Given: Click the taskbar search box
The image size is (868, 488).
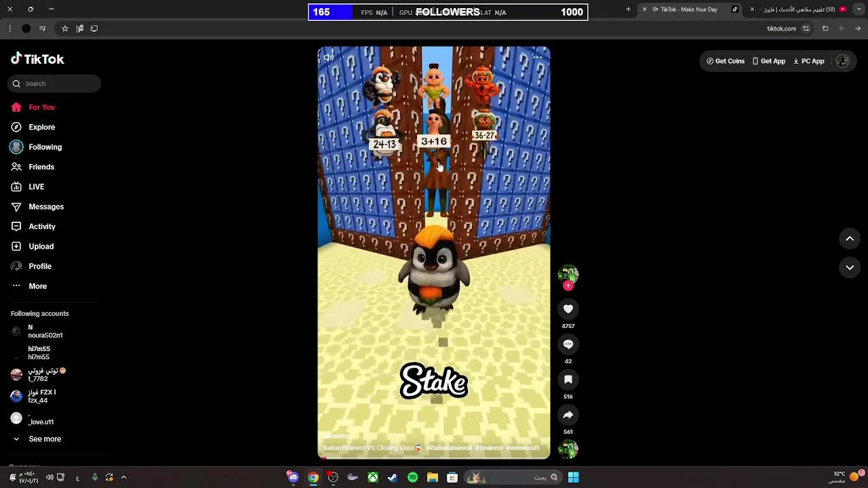Looking at the screenshot, I should tap(512, 477).
